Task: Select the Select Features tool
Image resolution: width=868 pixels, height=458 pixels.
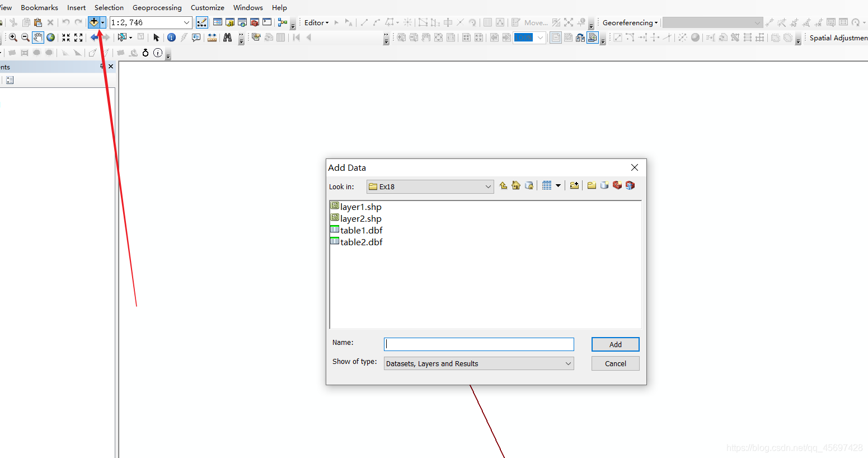Action: click(x=122, y=38)
